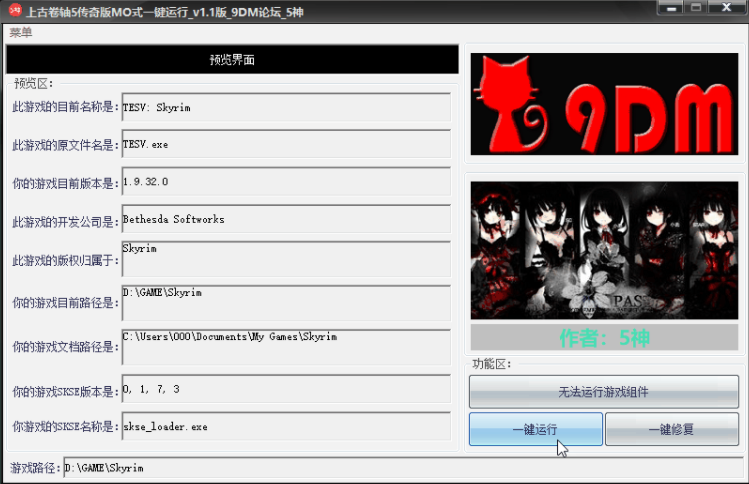This screenshot has width=749, height=484.
Task: Click the red app icon in title bar
Action: 15,10
